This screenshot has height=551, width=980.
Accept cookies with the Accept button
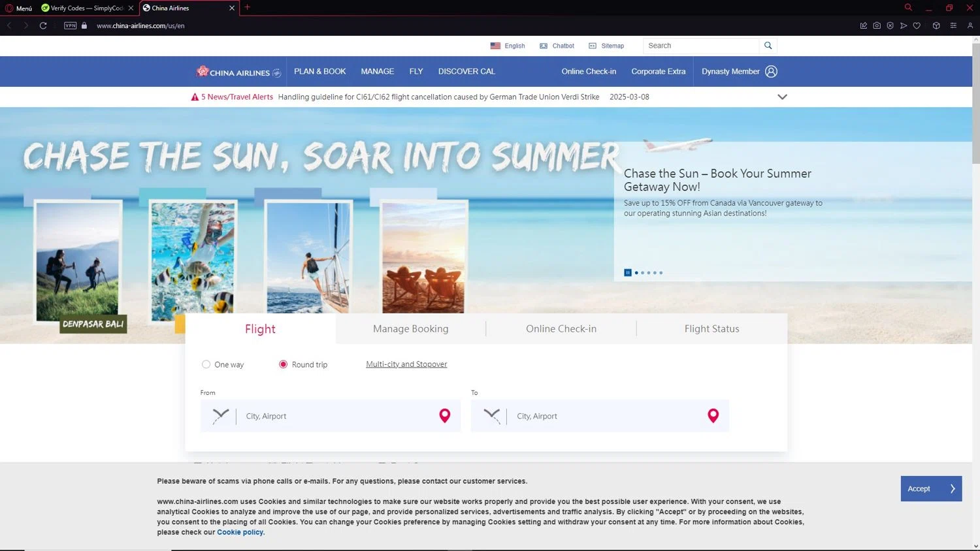point(931,489)
